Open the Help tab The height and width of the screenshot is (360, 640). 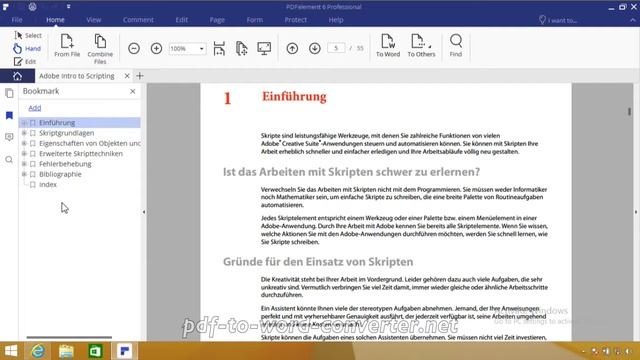click(336, 20)
